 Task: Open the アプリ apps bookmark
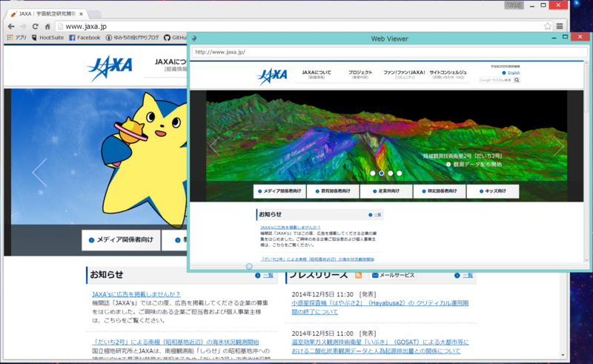(16, 38)
